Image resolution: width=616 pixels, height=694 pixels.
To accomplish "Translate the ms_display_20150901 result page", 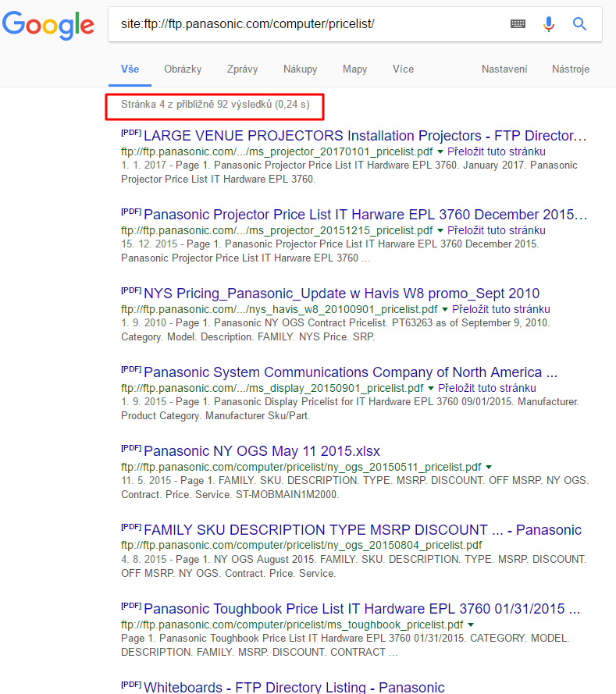I will point(486,388).
